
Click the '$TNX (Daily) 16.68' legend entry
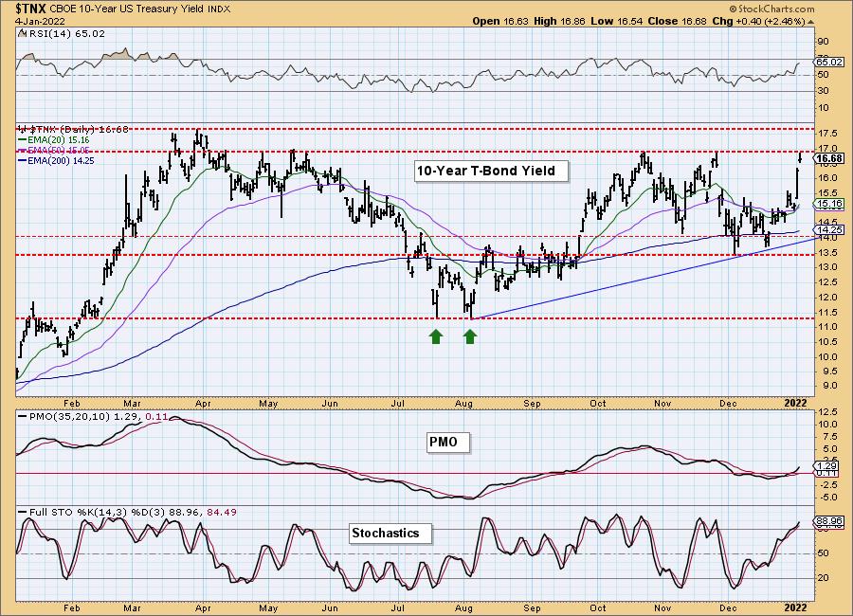73,130
